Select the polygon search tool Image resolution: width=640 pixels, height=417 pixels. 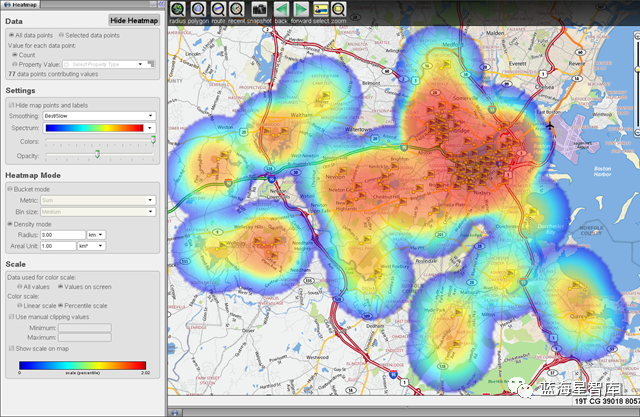(x=198, y=10)
